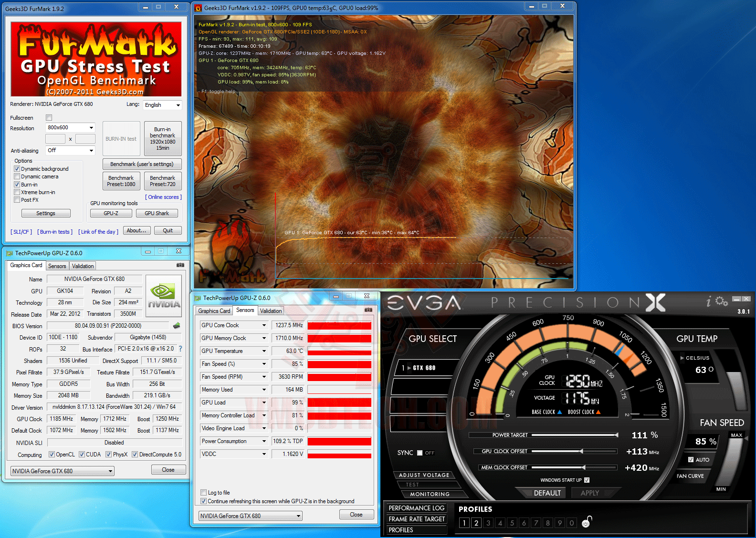756x538 pixels.
Task: Toggle the Xtreme burn-in checkbox
Action: (17, 192)
